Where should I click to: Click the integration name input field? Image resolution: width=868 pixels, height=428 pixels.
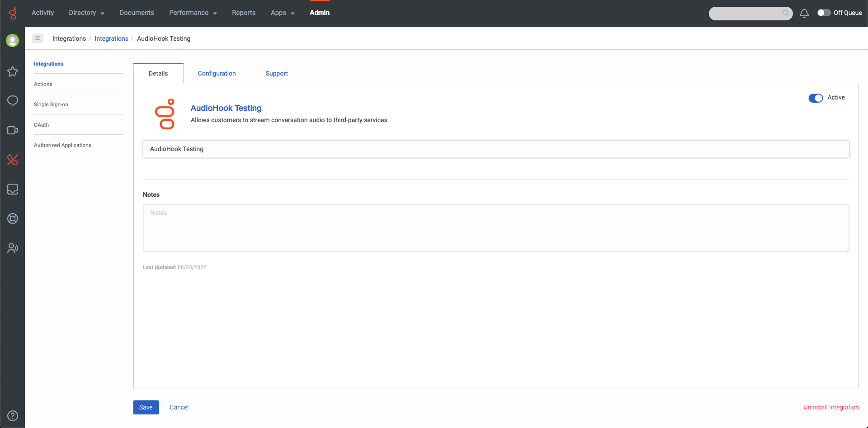(x=495, y=149)
